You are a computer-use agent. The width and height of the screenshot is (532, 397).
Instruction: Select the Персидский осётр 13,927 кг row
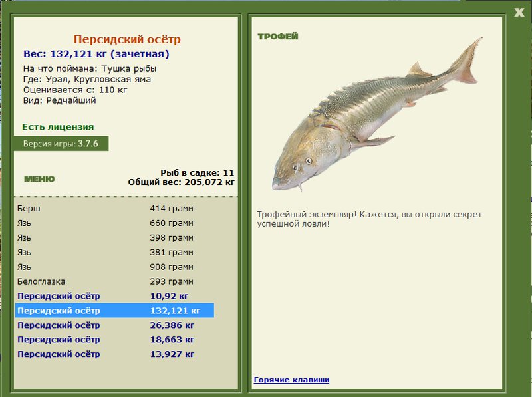[x=114, y=354]
